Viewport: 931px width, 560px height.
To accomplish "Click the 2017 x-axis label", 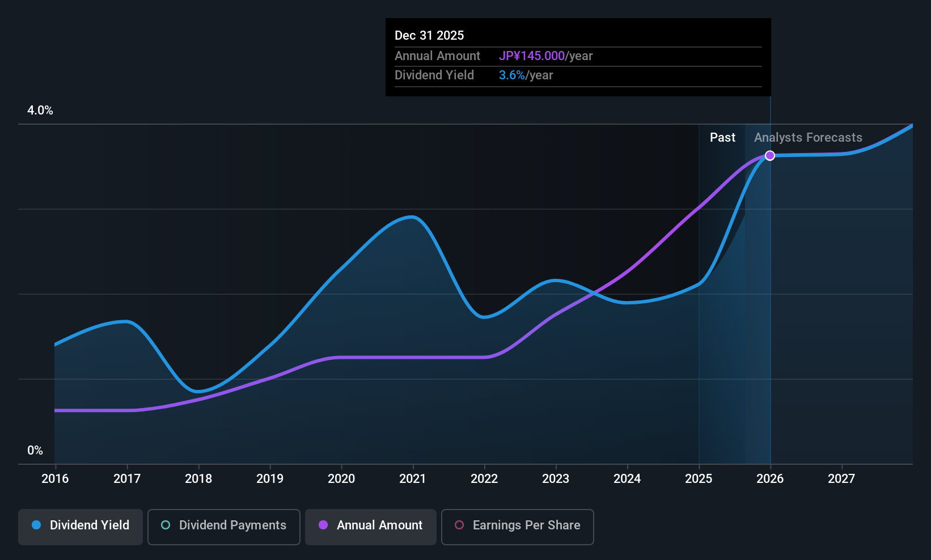I will pyautogui.click(x=127, y=478).
